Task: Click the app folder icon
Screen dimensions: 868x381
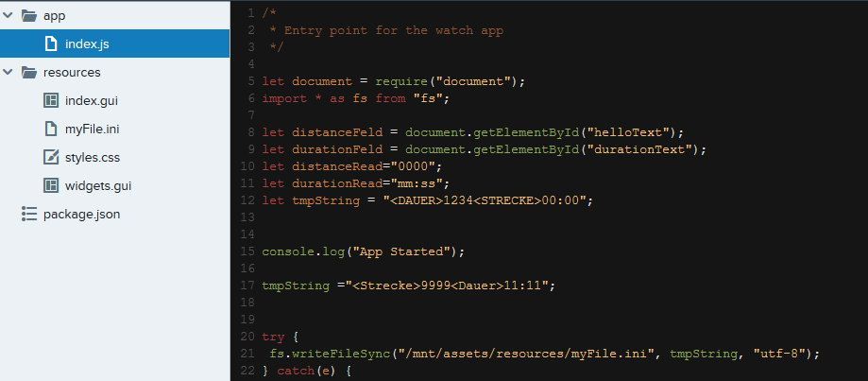Action: click(28, 15)
